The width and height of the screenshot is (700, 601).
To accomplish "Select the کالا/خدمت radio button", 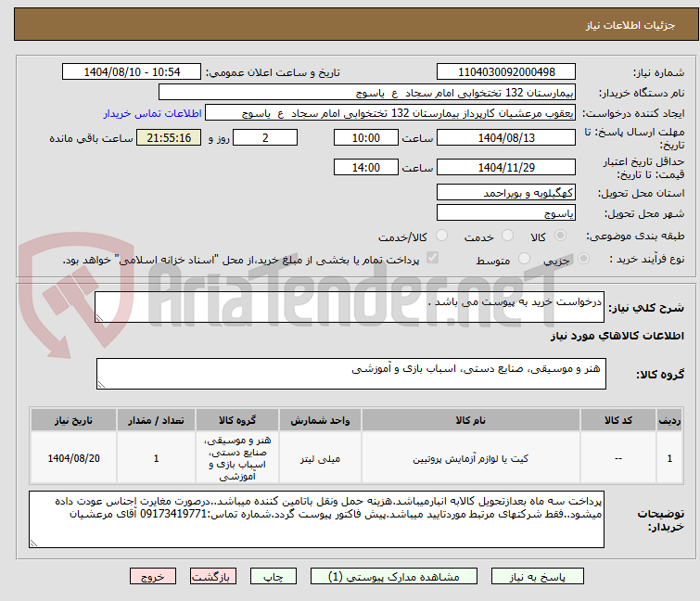I will [x=441, y=236].
